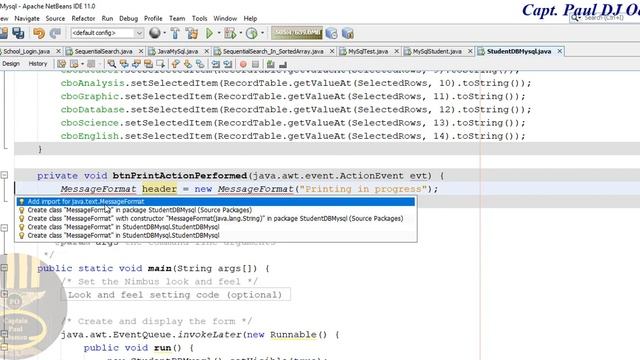Click the Search (Ctrl+I) field
This screenshot has height=360, width=640.
coord(605,18)
